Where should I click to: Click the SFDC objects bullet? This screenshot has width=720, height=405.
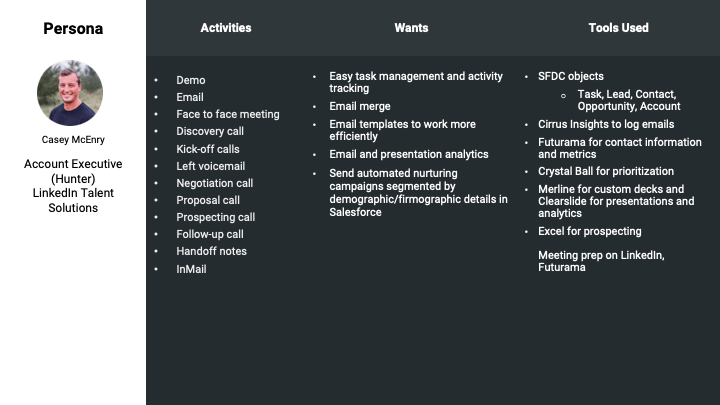(571, 76)
